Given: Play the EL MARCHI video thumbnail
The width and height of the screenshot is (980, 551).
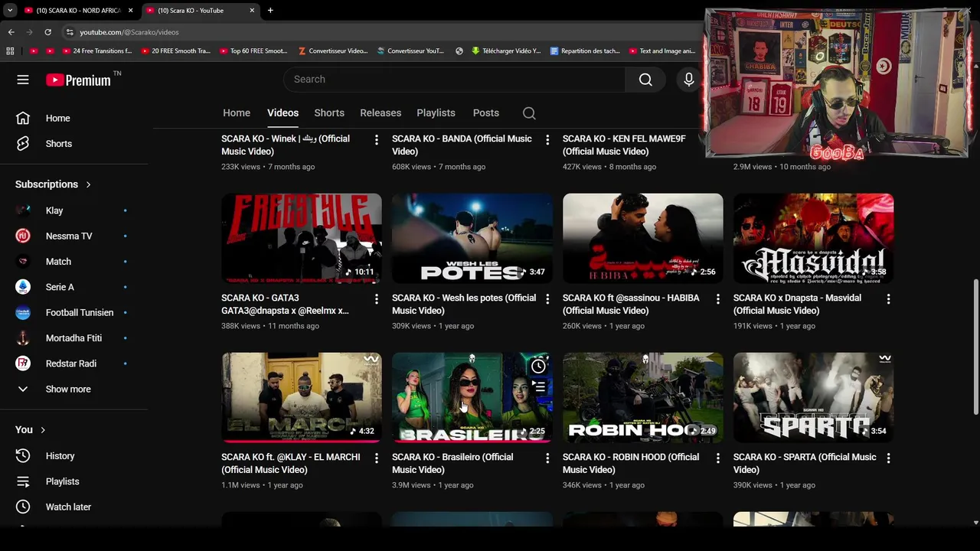Looking at the screenshot, I should 302,397.
